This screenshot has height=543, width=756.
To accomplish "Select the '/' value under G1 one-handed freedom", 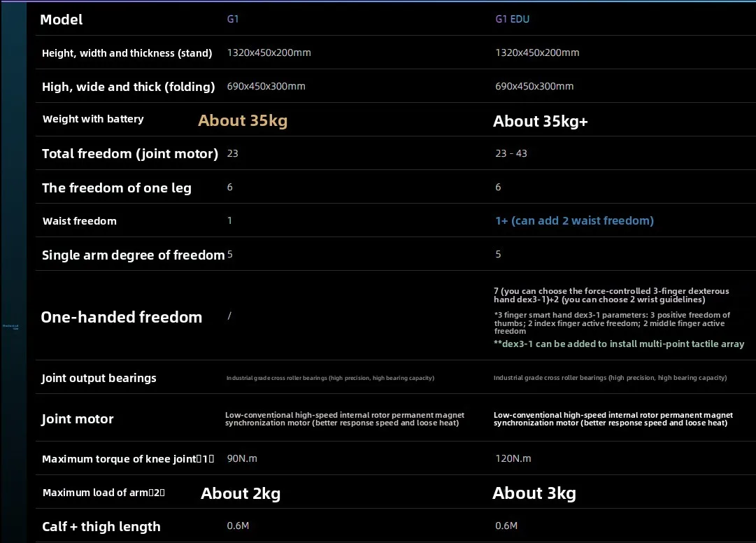I will point(229,316).
